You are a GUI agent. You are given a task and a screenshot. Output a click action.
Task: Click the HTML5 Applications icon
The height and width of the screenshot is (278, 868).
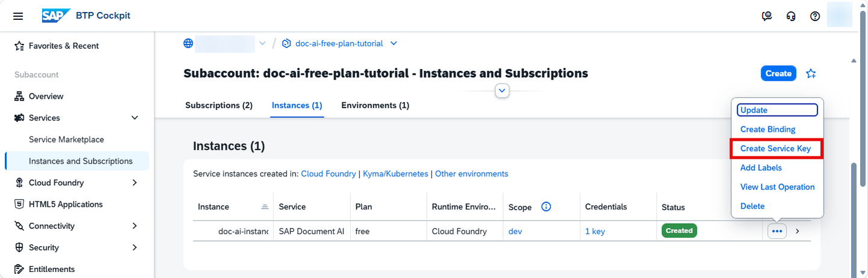pos(19,205)
